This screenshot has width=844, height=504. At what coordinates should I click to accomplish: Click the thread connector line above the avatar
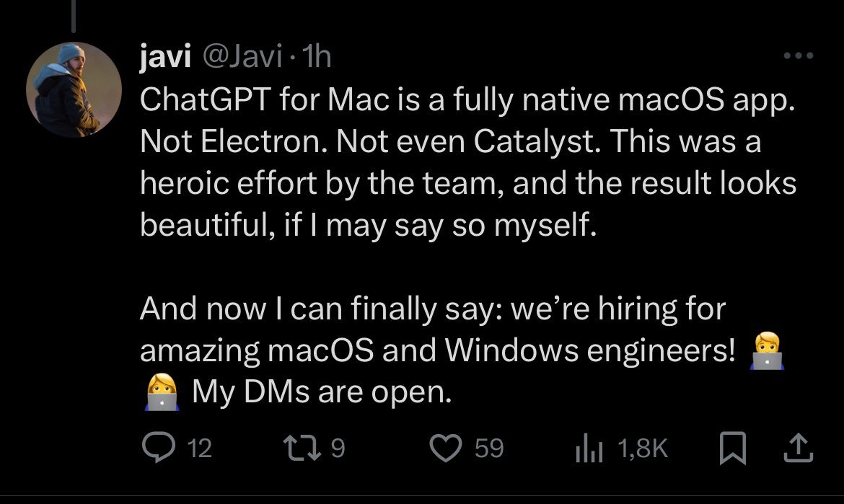[x=73, y=16]
